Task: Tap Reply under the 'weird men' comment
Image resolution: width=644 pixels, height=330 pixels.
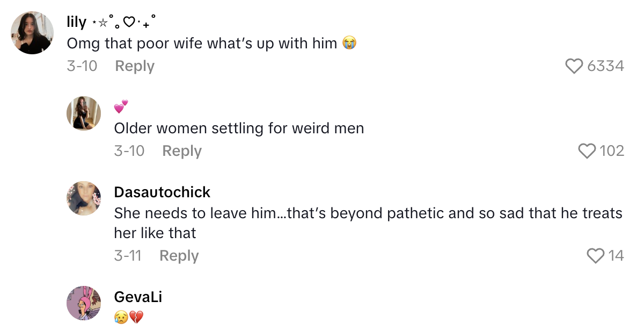Action: [182, 151]
